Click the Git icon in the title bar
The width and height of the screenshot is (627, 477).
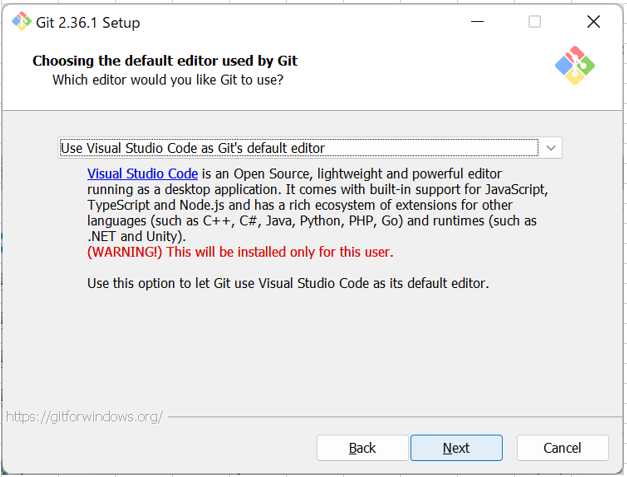[21, 22]
